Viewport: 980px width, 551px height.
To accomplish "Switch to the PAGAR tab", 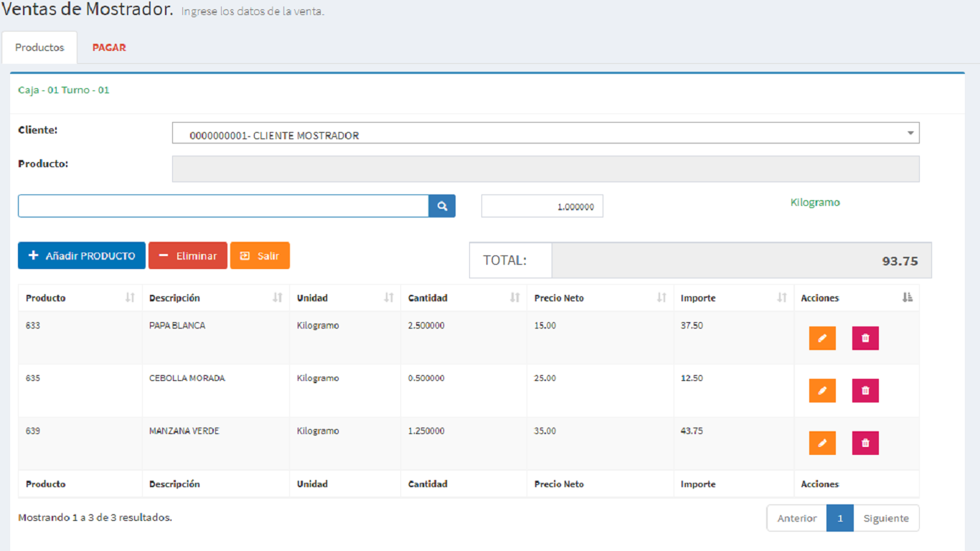I will [109, 47].
